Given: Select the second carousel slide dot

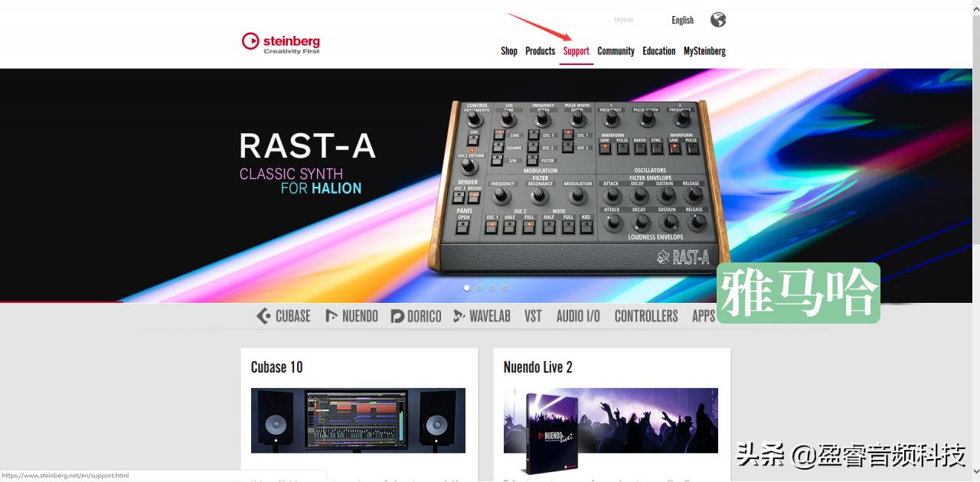Looking at the screenshot, I should [479, 288].
